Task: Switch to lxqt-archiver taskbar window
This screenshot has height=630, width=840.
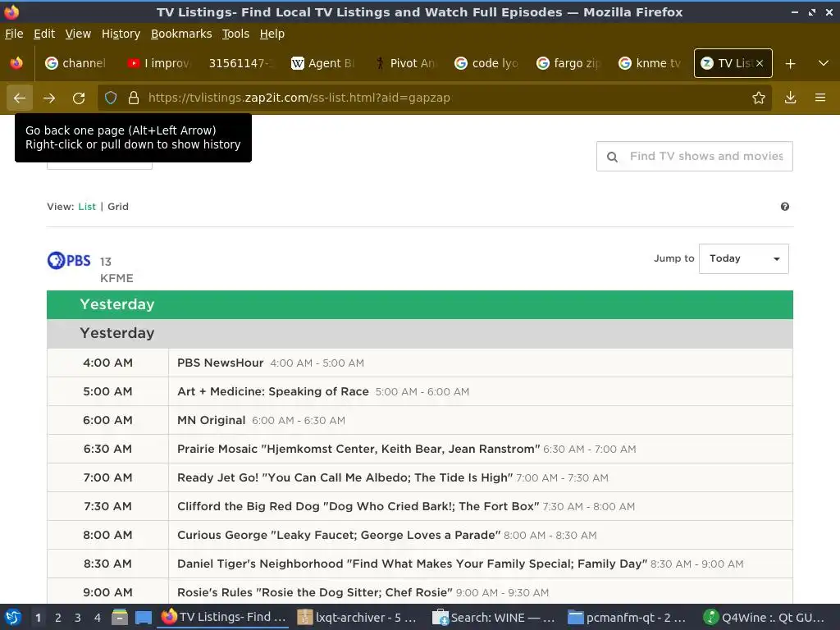Action: pos(358,617)
